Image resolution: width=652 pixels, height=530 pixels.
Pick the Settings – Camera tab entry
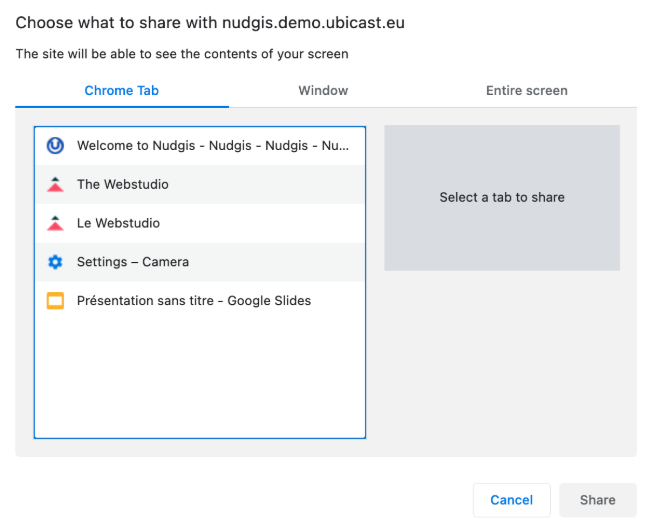200,262
